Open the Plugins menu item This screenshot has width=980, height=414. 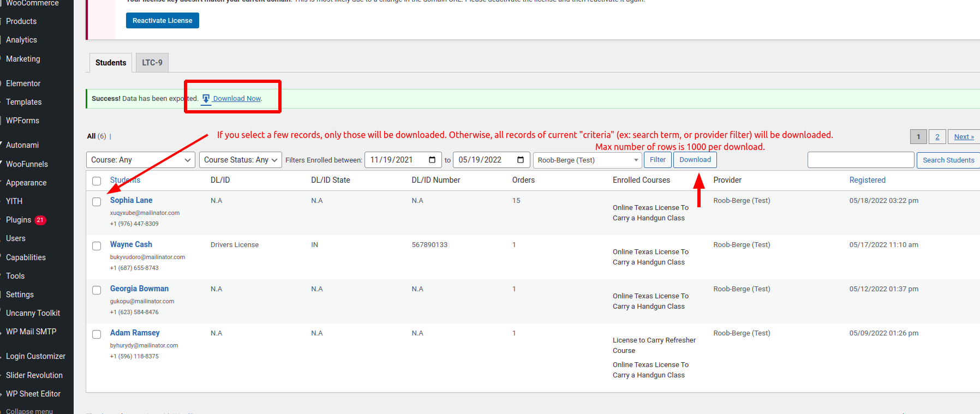(19, 220)
